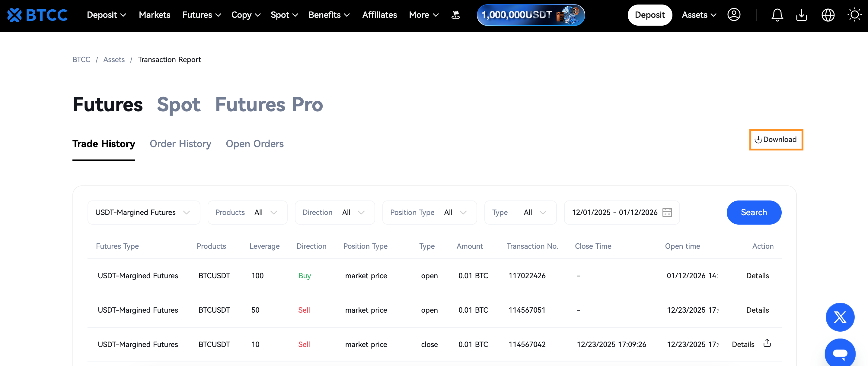Image resolution: width=868 pixels, height=366 pixels.
Task: Open the user profile icon
Action: click(734, 15)
